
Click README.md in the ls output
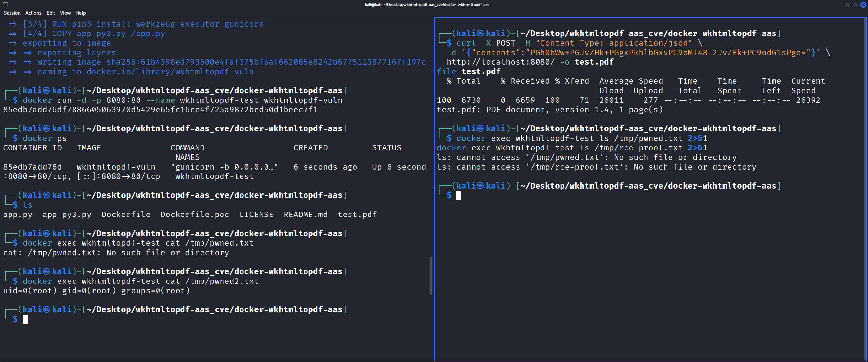pyautogui.click(x=305, y=215)
